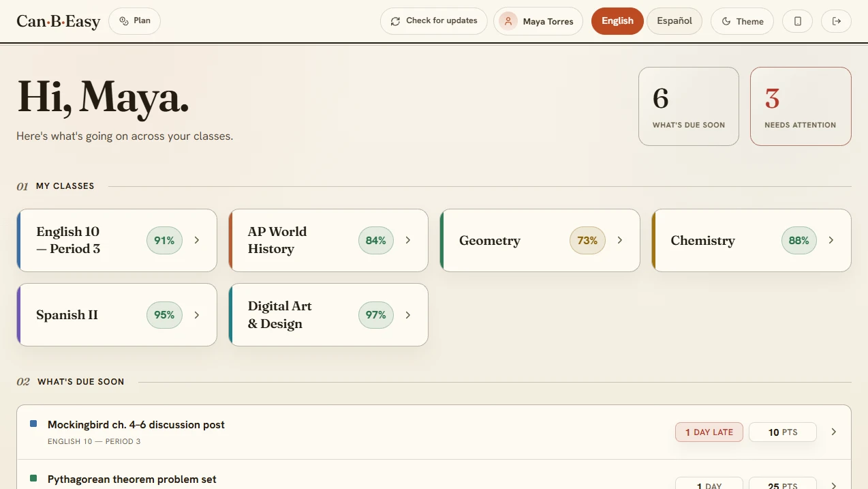Switch language to Español

[x=675, y=21]
